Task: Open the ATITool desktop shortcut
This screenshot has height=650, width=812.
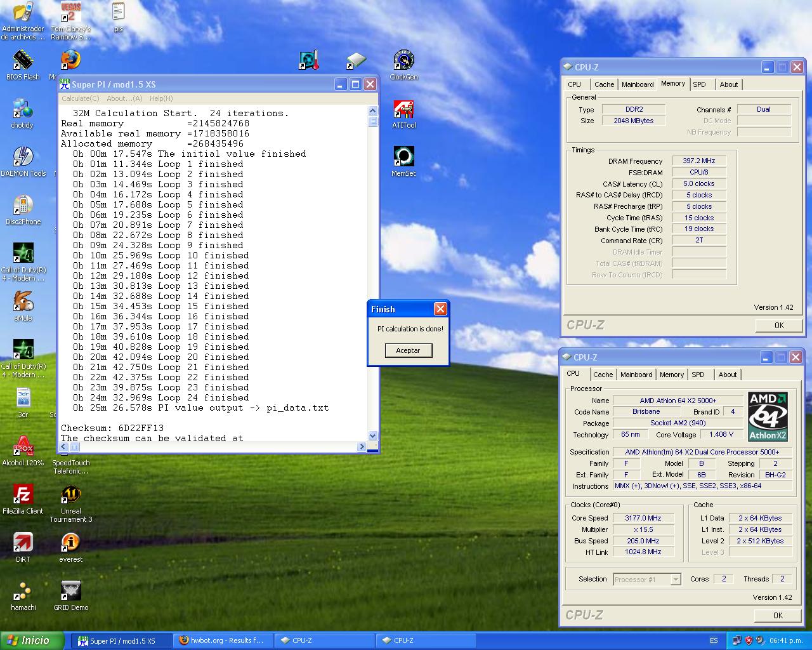Action: tap(403, 114)
